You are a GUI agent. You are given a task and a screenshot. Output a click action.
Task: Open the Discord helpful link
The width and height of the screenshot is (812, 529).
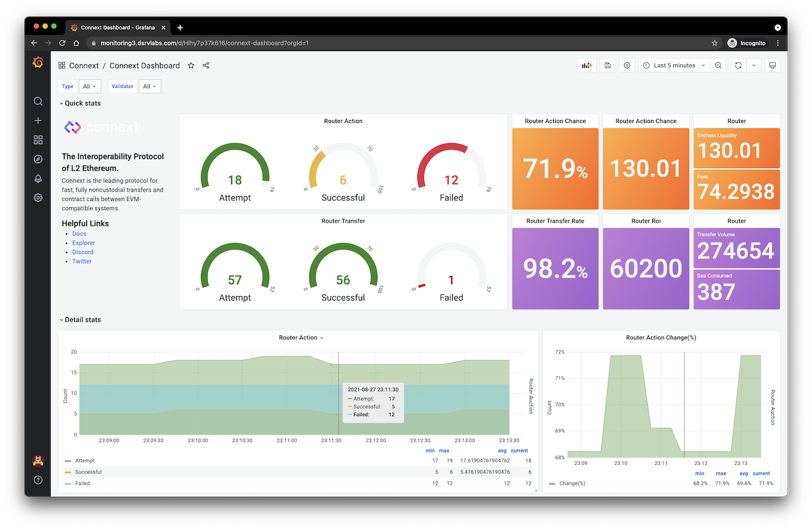tap(82, 252)
